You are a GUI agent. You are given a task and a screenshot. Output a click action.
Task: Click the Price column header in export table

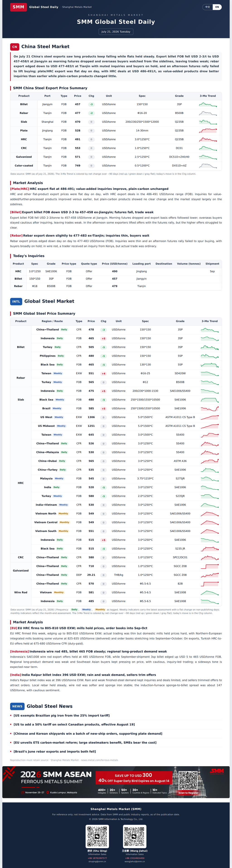[77, 96]
